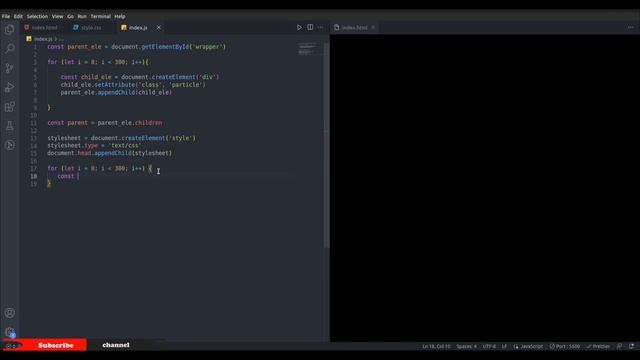Open the Go menu
This screenshot has height=360, width=640.
71,16
